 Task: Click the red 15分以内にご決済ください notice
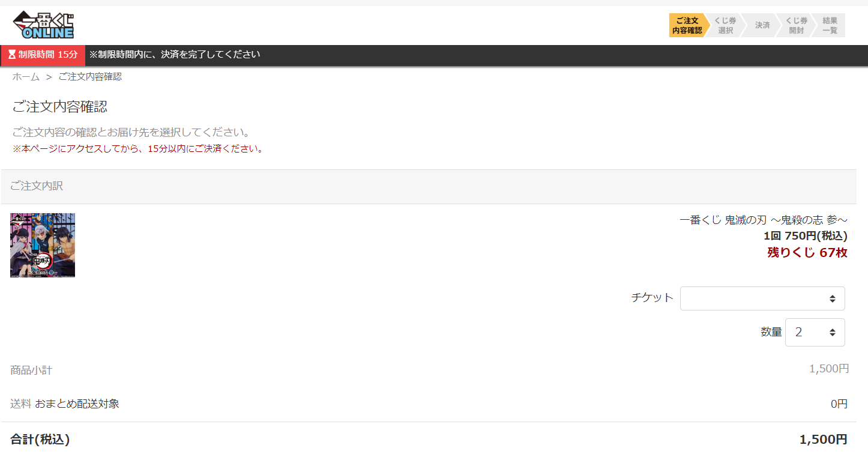pyautogui.click(x=138, y=149)
